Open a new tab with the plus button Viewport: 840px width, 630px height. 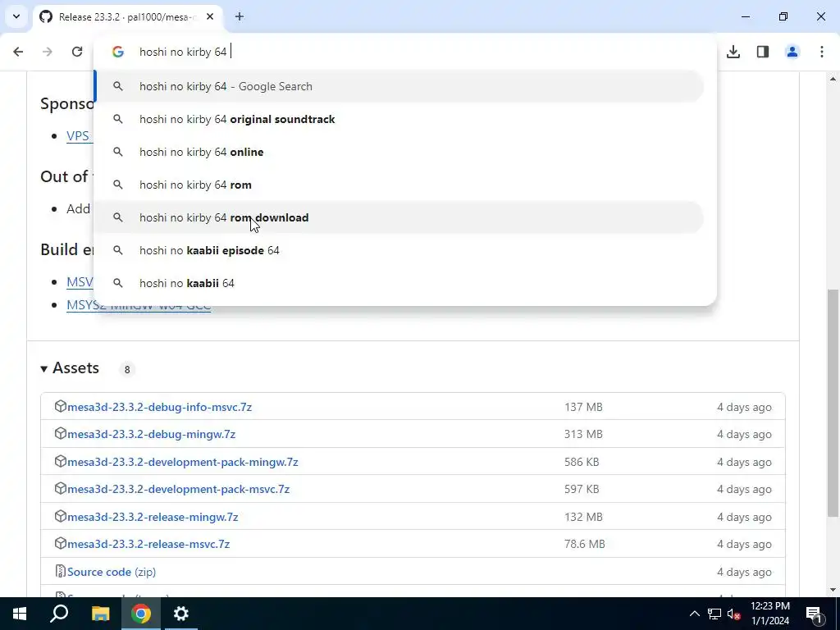(240, 16)
